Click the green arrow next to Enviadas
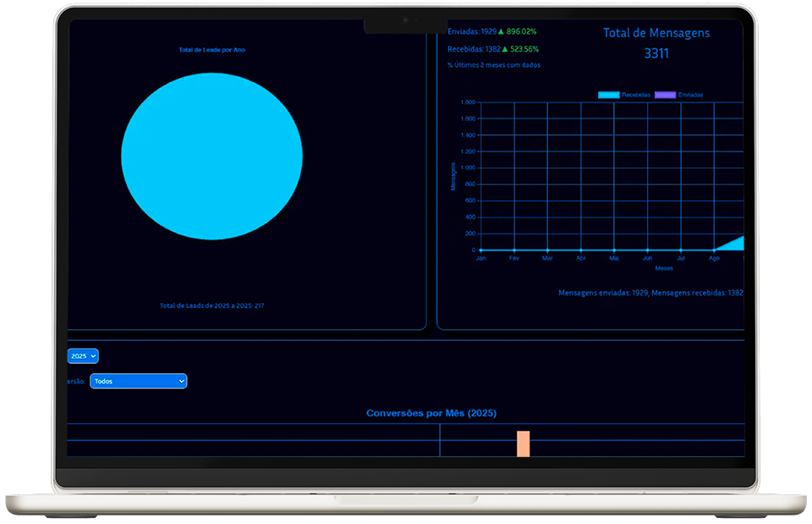The width and height of the screenshot is (812, 524). [x=501, y=31]
